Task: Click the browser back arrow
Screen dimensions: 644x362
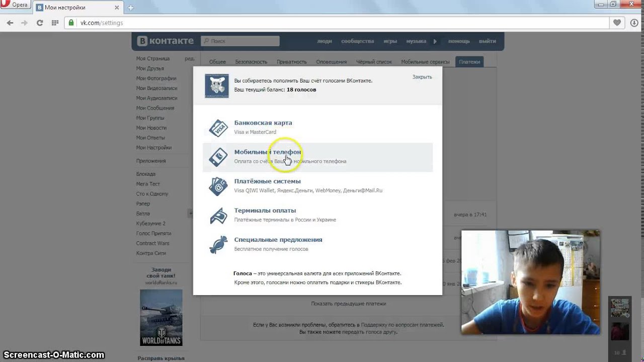Action: point(10,23)
